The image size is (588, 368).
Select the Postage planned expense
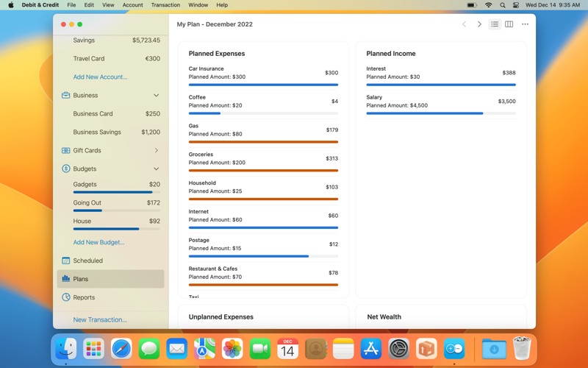(x=263, y=247)
